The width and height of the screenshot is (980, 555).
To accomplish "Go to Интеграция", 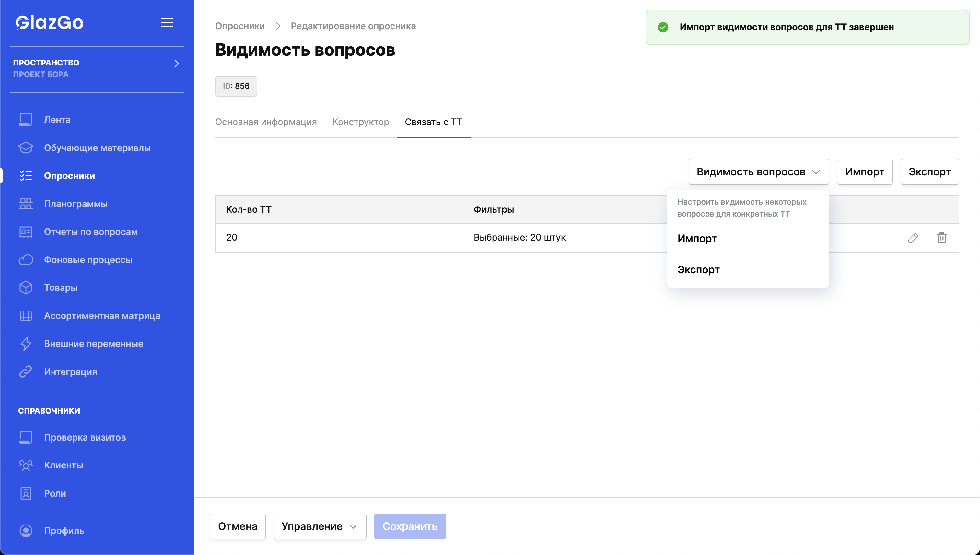I will 71,372.
